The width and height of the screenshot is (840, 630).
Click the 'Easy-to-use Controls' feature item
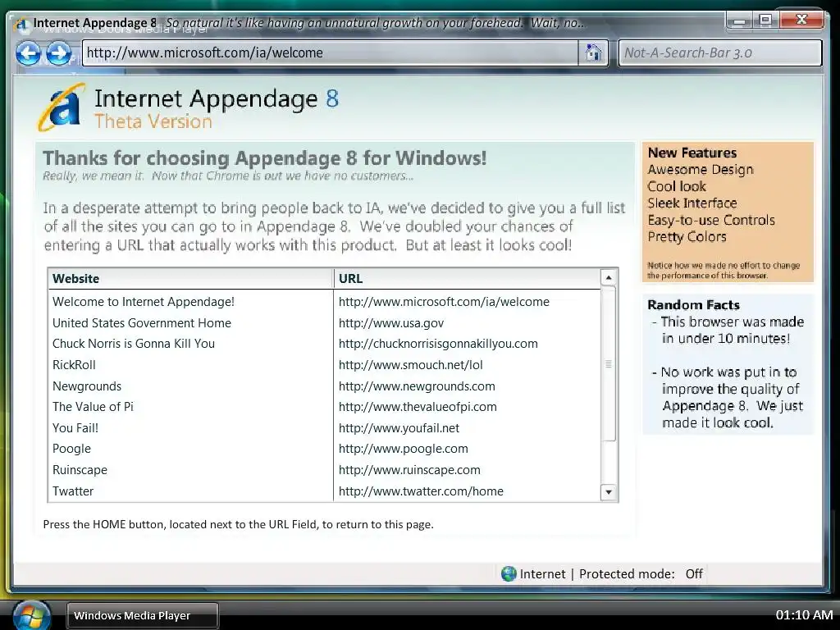click(711, 220)
